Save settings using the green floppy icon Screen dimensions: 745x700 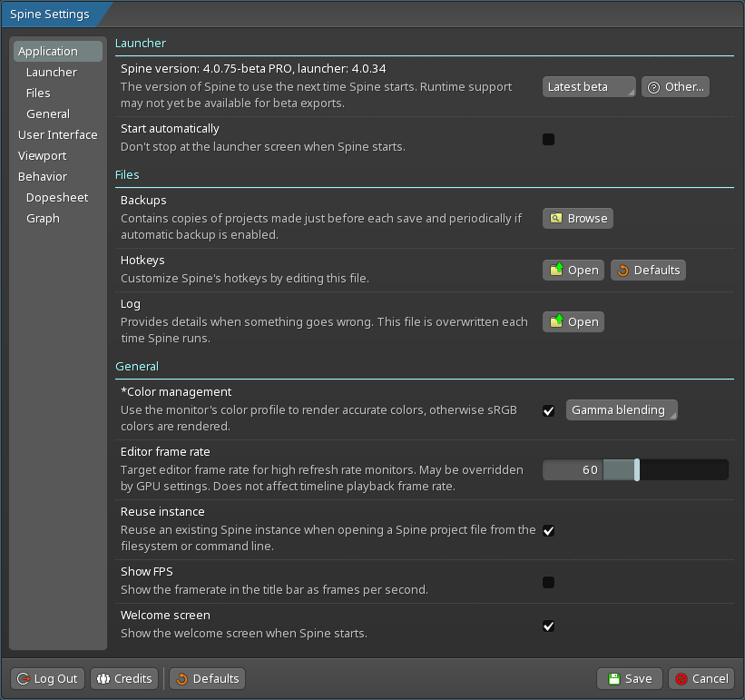coord(613,678)
